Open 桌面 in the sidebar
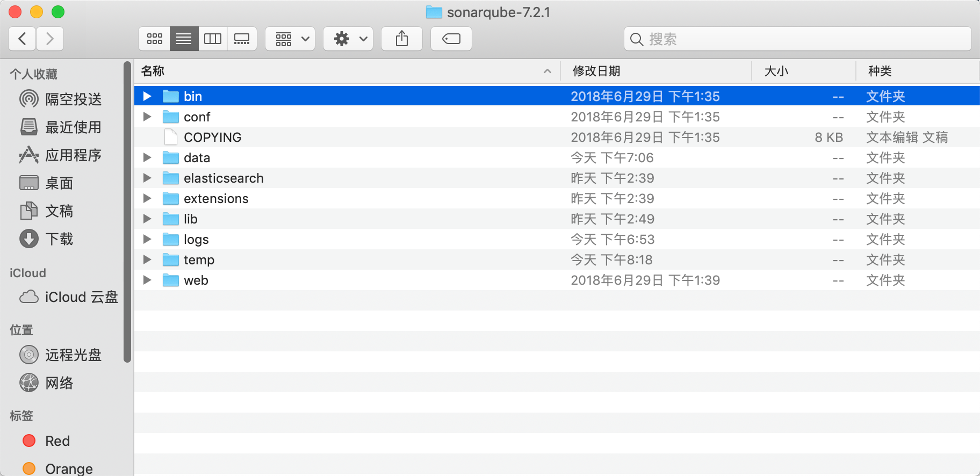 pos(46,183)
